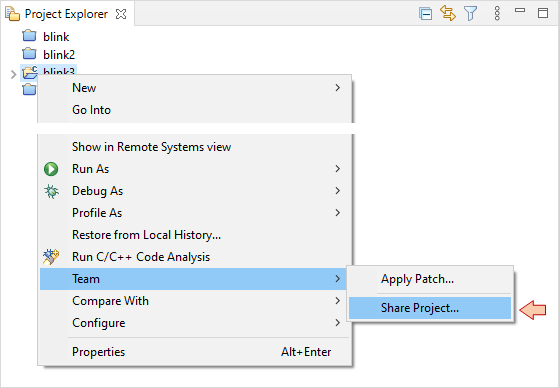Click Collapse All icon in Project Explorer toolbar
This screenshot has width=559, height=388.
(425, 14)
